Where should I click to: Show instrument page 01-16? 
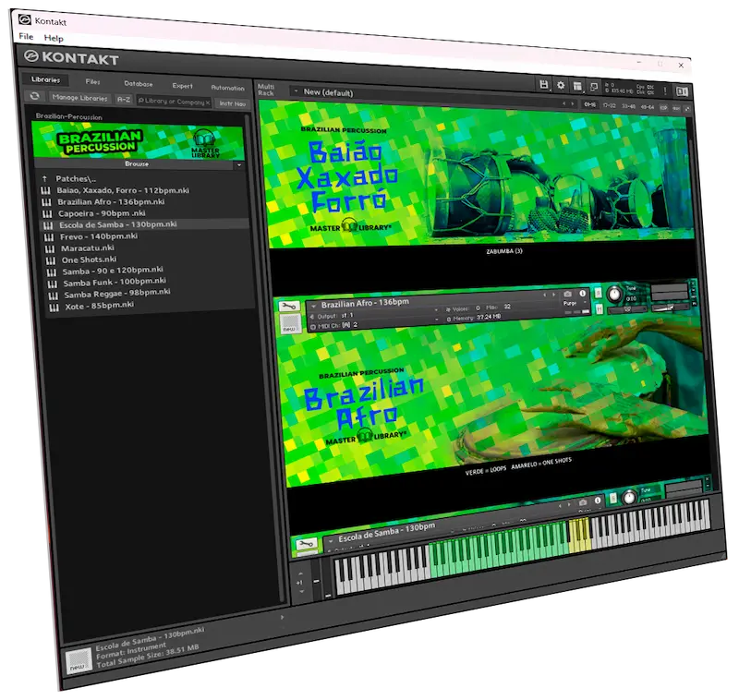[590, 104]
